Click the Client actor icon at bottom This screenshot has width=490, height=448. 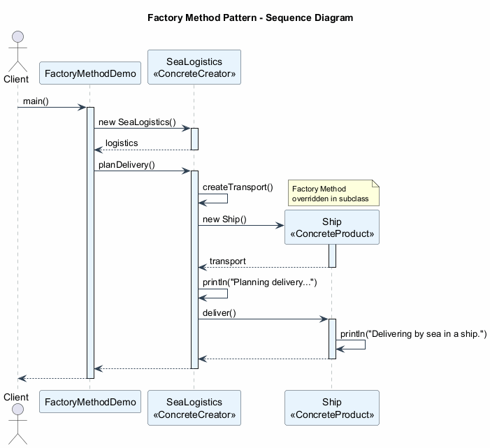16,419
